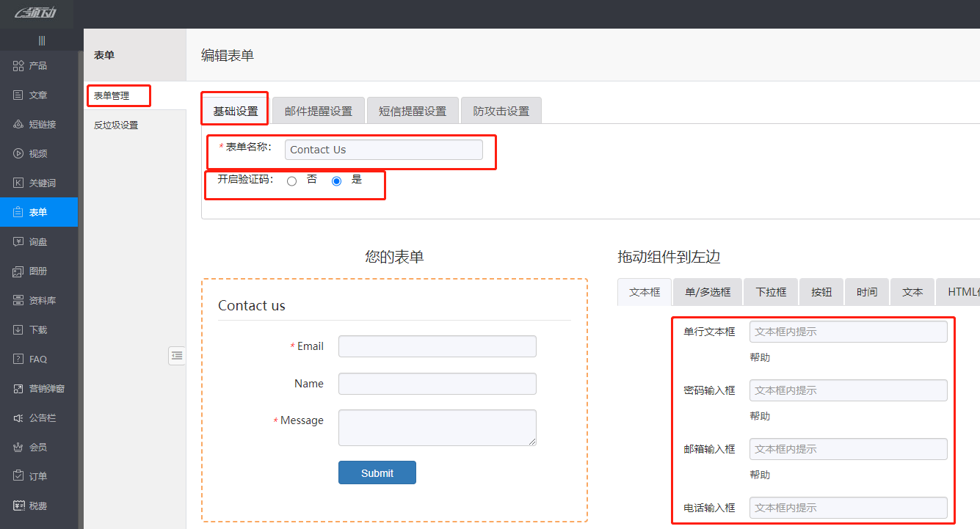980x529 pixels.
Task: Switch to the 下拉框 component tab
Action: tap(771, 292)
